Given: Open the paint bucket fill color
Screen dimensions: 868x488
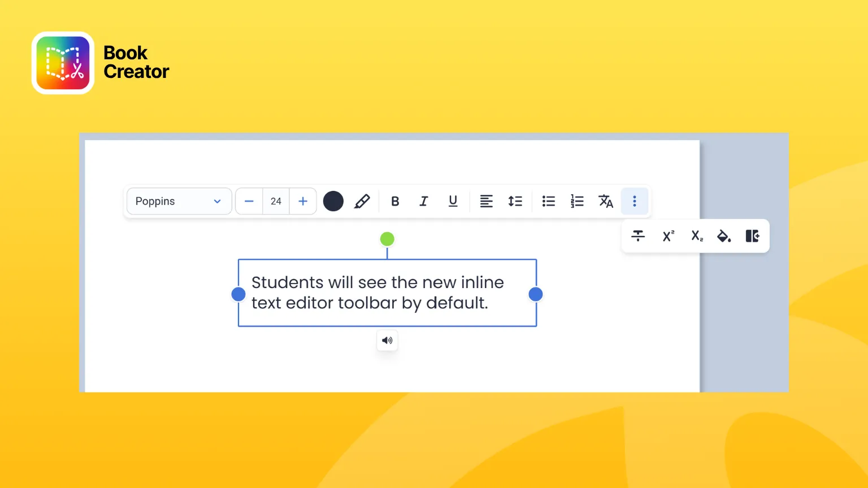Looking at the screenshot, I should [724, 236].
